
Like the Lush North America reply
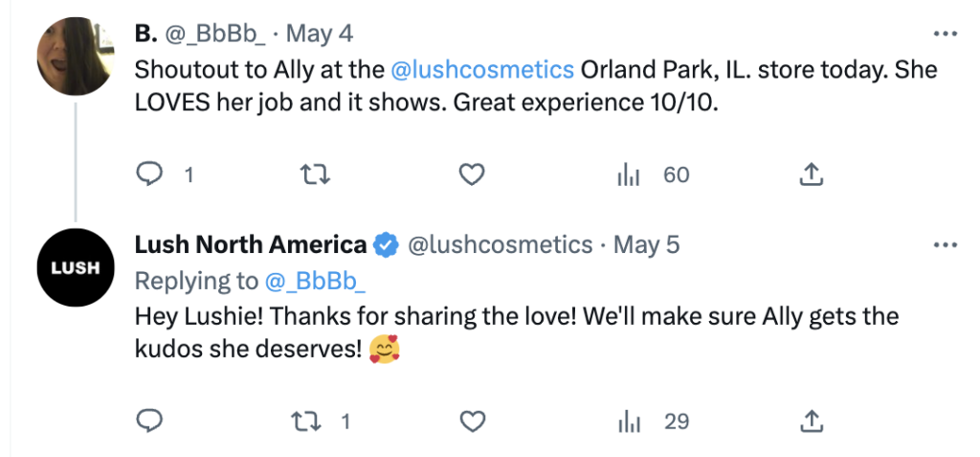coord(472,421)
